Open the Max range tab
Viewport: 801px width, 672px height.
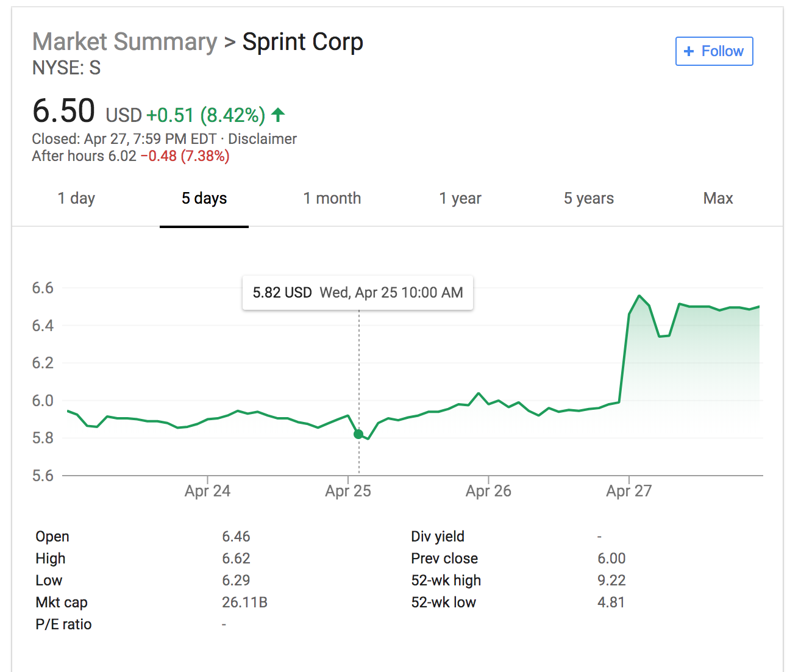[717, 198]
